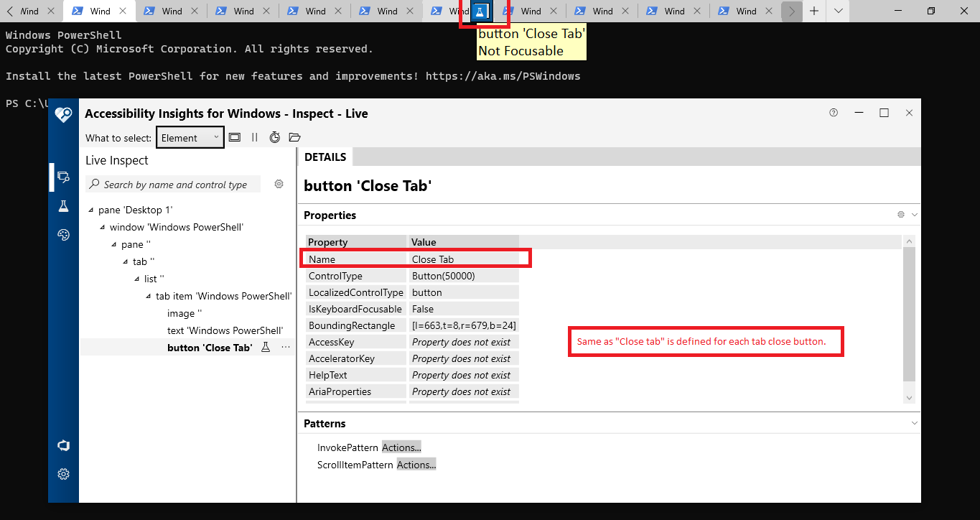Open the 'What to select' Element dropdown
This screenshot has width=980, height=520.
(190, 138)
